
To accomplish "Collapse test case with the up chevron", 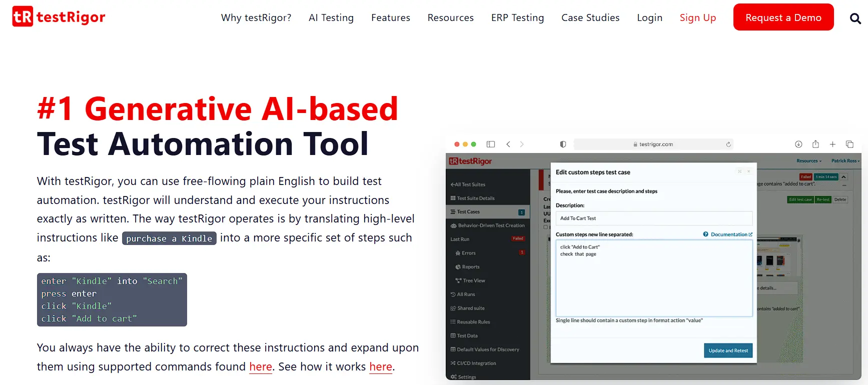I will [x=844, y=177].
